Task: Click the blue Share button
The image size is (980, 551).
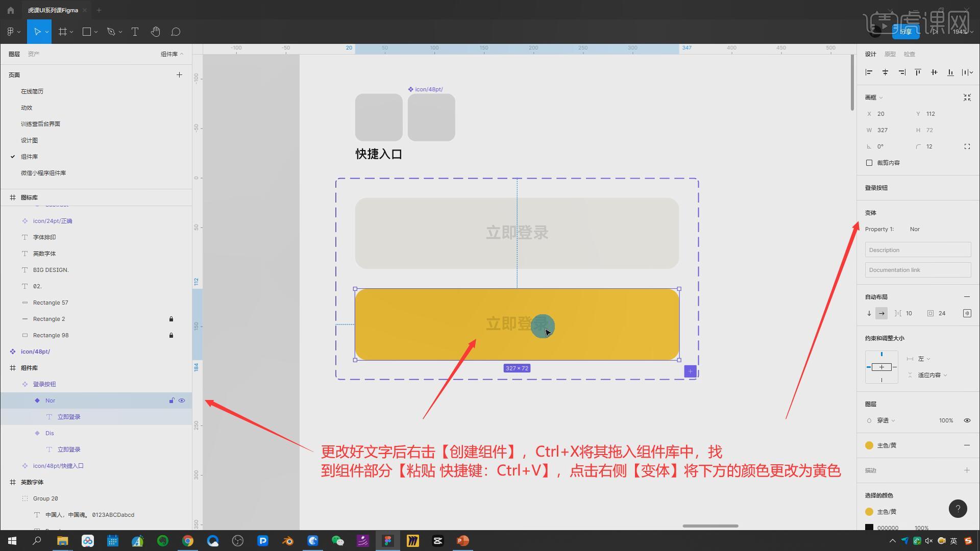Action: click(905, 32)
